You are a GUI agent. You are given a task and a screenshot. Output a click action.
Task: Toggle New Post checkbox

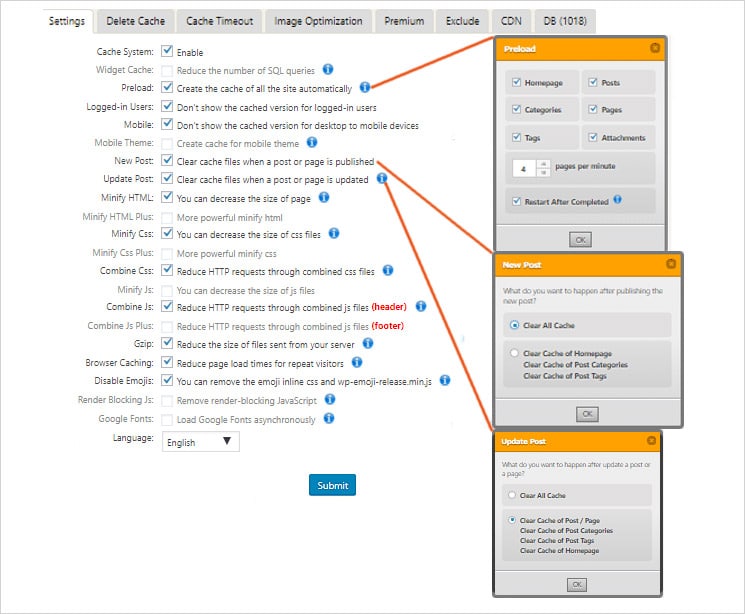click(167, 160)
